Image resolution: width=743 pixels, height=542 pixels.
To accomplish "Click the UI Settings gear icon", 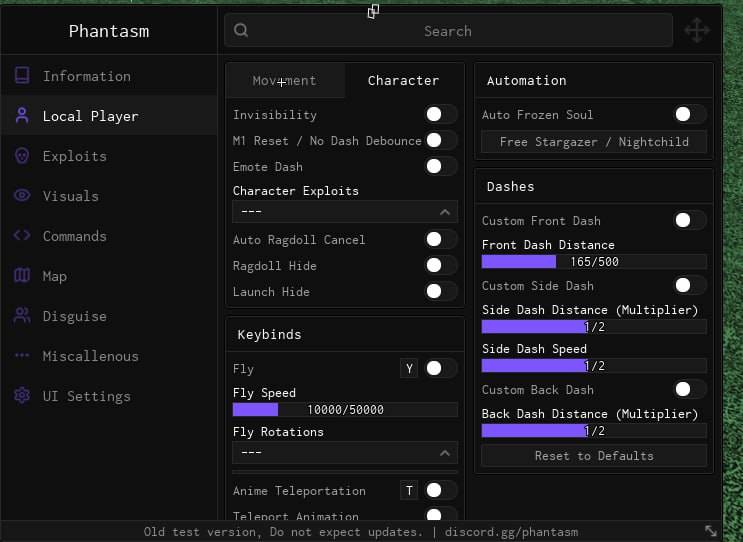I will [22, 395].
